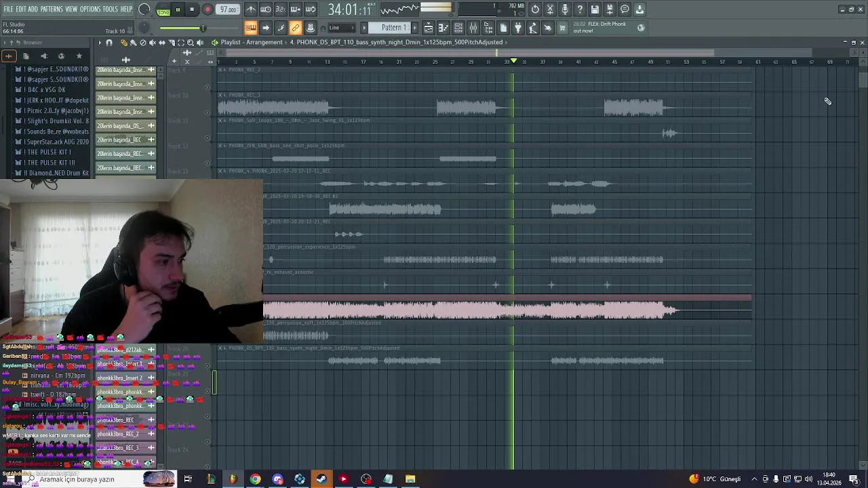Select the '20lerin başında_OS_' clip in picker

[126, 126]
